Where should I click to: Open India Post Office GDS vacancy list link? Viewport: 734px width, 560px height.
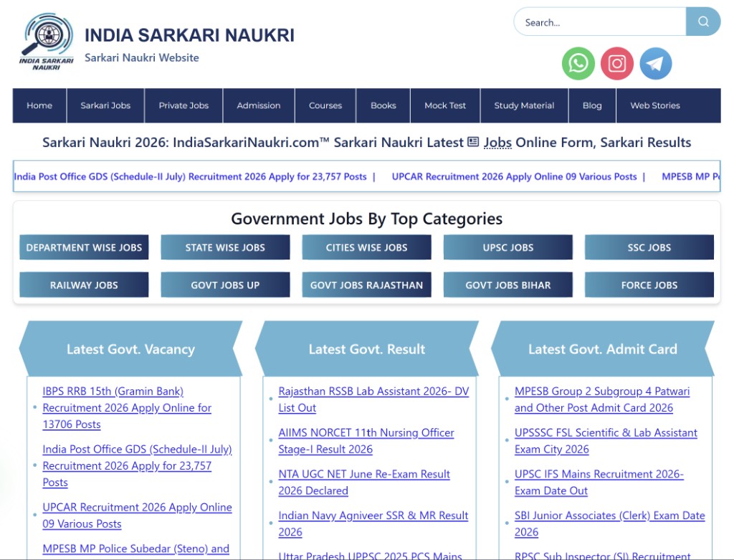click(x=137, y=466)
